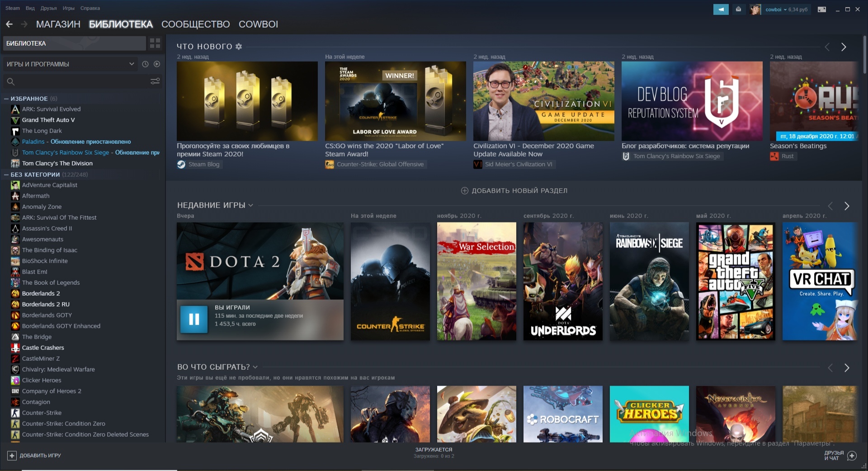
Task: Open What's New settings gear
Action: (x=239, y=47)
